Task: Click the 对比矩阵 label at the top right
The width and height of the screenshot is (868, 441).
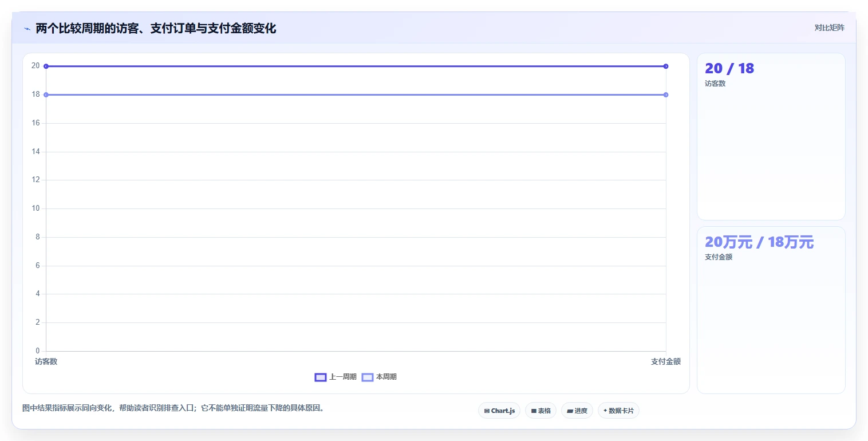Action: pos(829,27)
